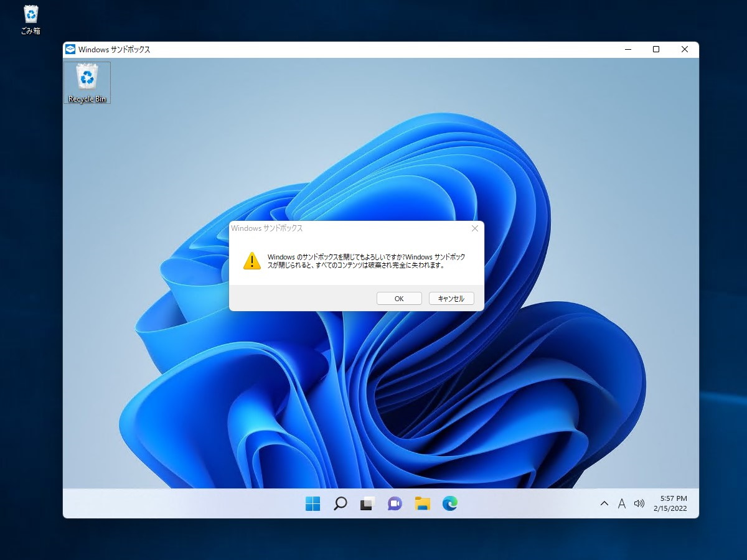Click the Windows Sandbox title bar icon
Image resolution: width=747 pixels, height=560 pixels.
(x=70, y=49)
